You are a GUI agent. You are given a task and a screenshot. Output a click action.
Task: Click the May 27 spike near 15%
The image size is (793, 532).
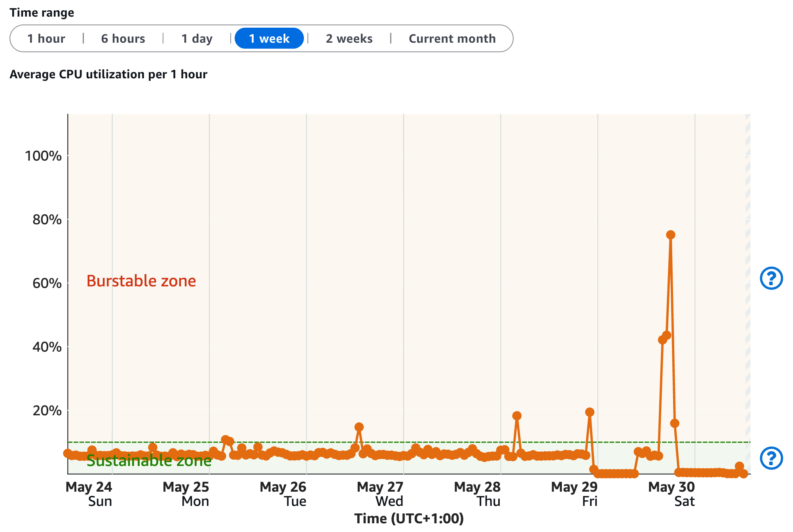[359, 427]
